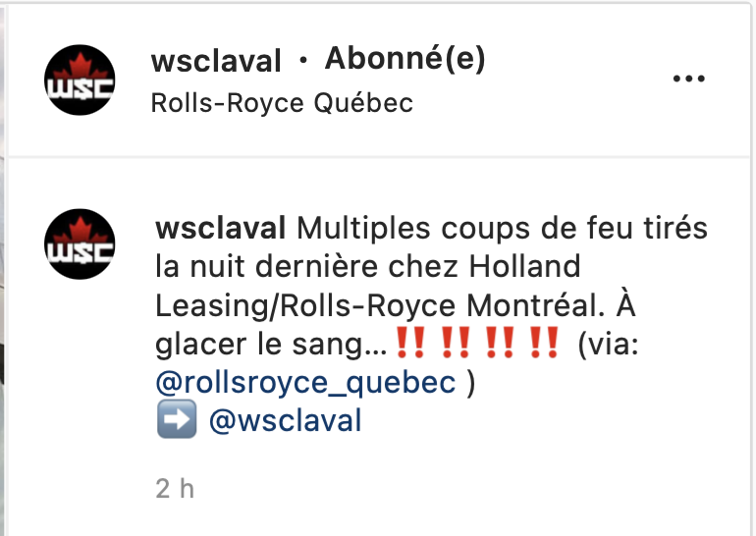Image resolution: width=756 pixels, height=536 pixels.
Task: Click the WSC avatar beside the caption
Action: coord(80,243)
